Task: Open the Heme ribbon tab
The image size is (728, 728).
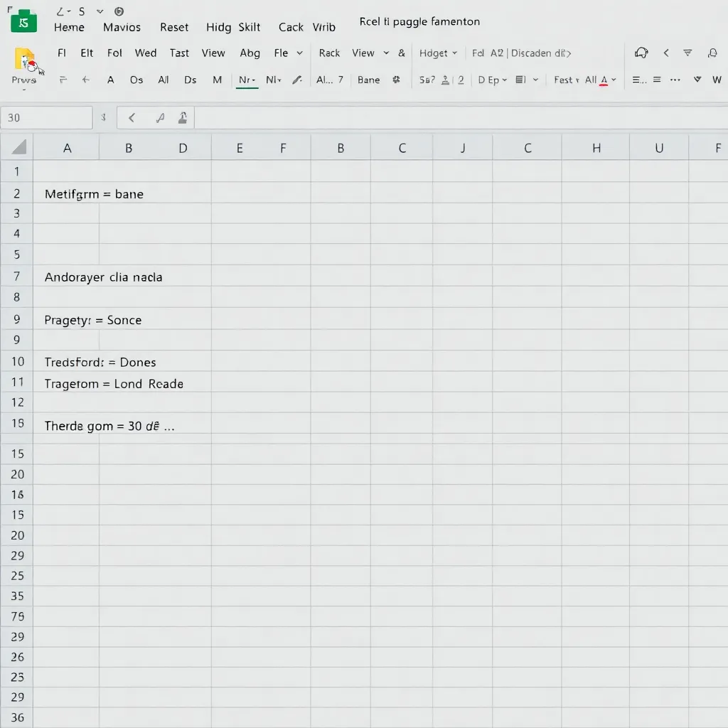Action: (69, 27)
